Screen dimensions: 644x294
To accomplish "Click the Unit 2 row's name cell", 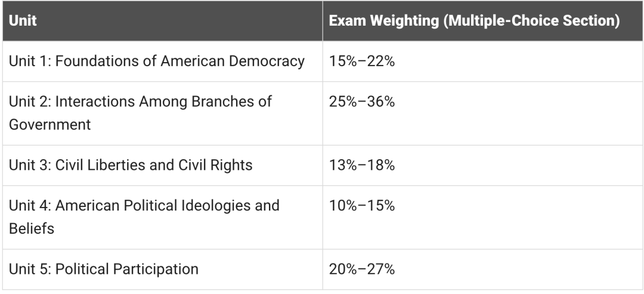I will [140, 113].
